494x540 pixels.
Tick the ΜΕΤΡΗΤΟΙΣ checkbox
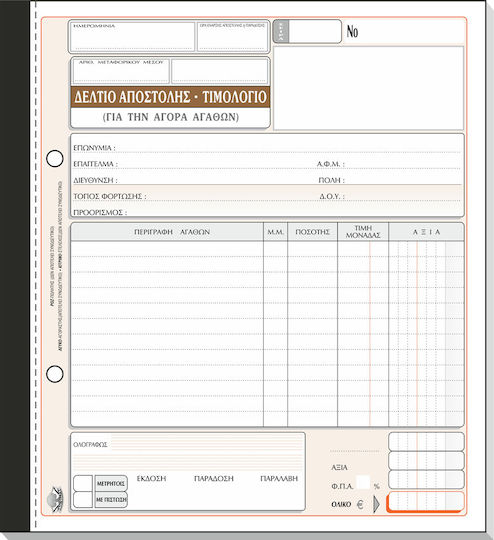[83, 483]
